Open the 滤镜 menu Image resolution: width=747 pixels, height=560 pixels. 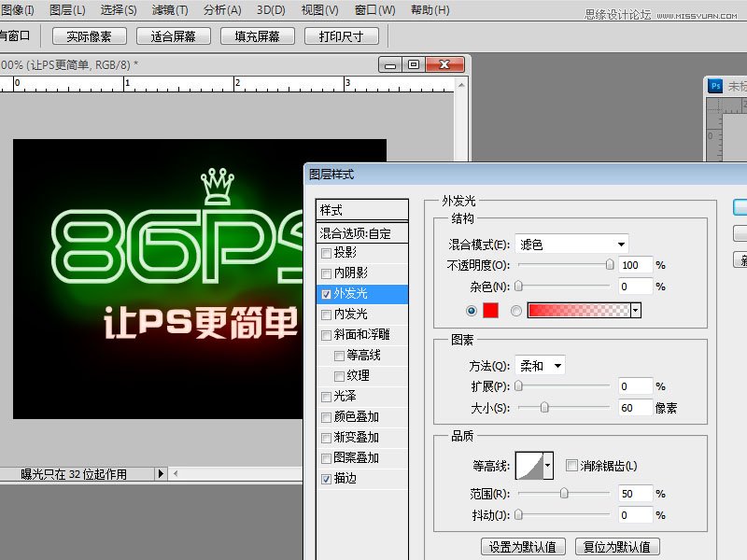(x=170, y=10)
